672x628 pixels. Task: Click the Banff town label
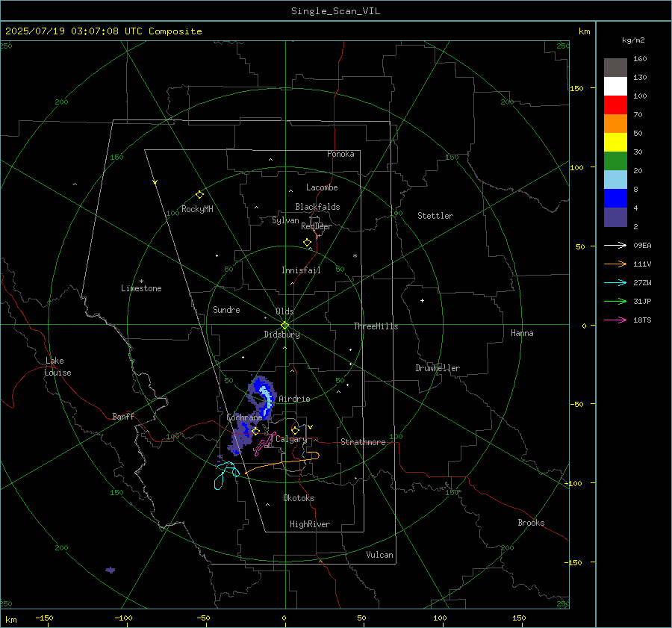pos(123,416)
